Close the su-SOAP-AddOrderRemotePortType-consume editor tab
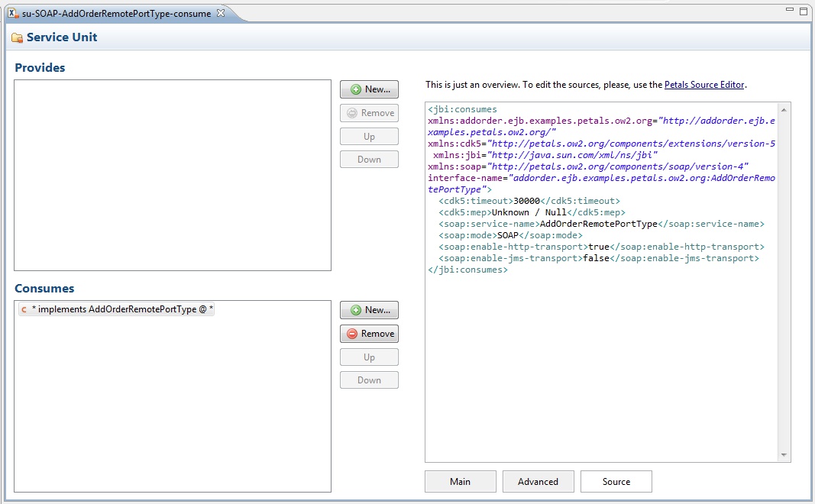Viewport: 815px width, 504px height. [221, 13]
